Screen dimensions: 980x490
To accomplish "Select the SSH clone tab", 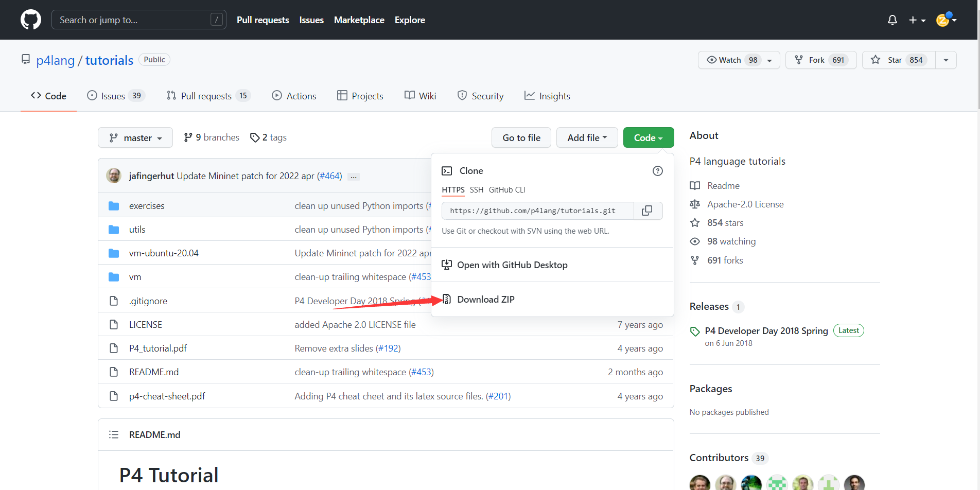I will 477,190.
